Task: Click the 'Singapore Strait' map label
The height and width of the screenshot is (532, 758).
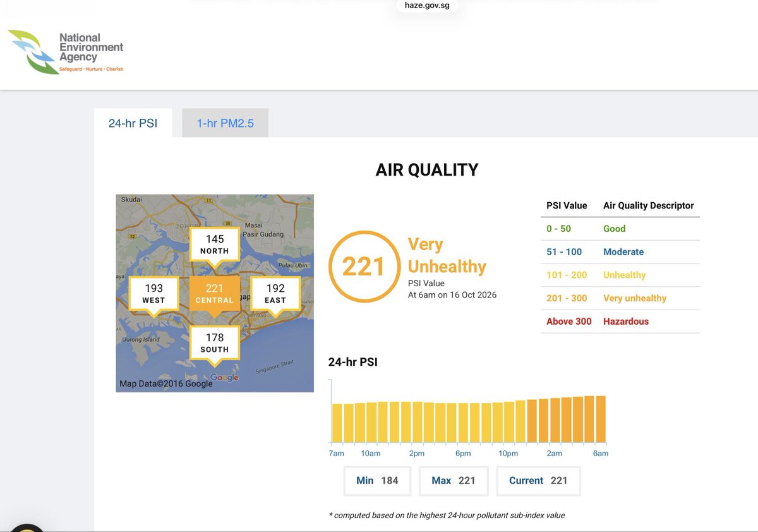Action: point(275,366)
